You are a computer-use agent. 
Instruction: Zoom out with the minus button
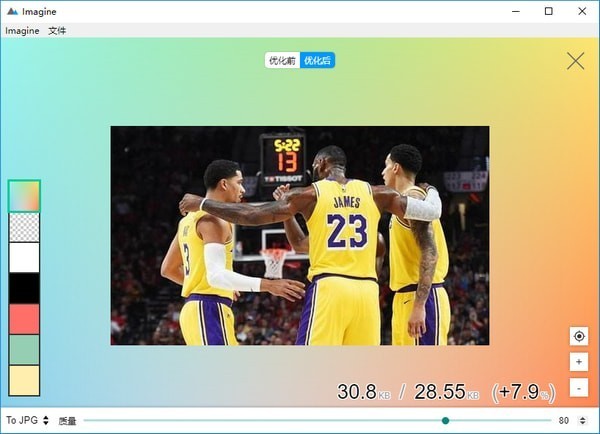click(x=579, y=388)
